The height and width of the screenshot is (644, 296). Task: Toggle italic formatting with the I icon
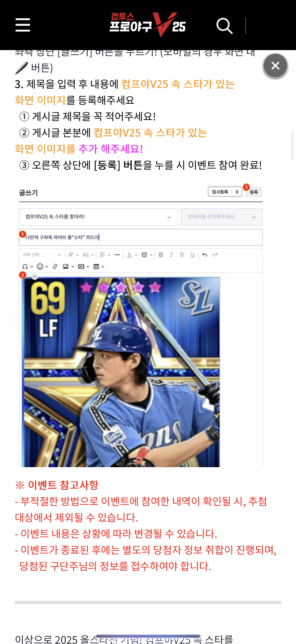(x=171, y=255)
